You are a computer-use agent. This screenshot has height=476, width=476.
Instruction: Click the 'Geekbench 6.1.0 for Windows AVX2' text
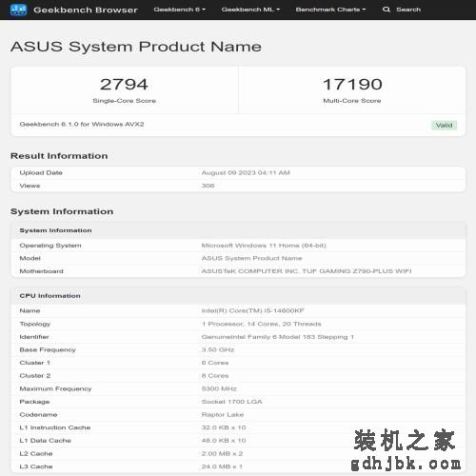(82, 124)
